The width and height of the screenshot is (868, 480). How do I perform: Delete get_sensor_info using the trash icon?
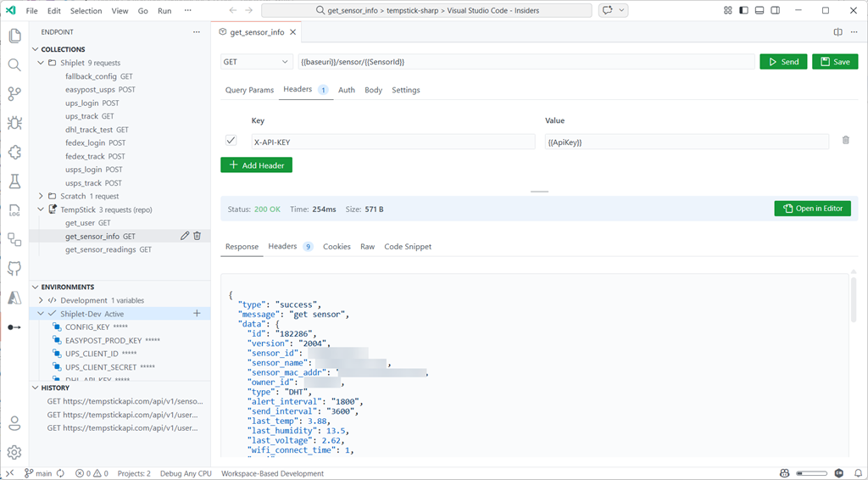(x=197, y=236)
